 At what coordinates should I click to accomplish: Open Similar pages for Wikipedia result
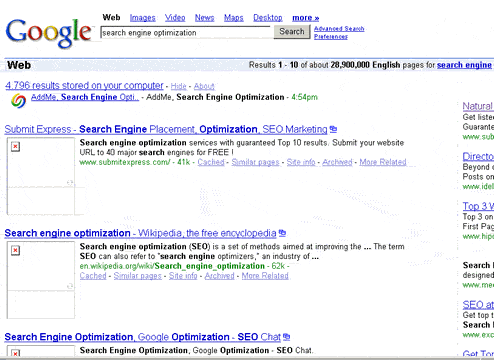[138, 276]
